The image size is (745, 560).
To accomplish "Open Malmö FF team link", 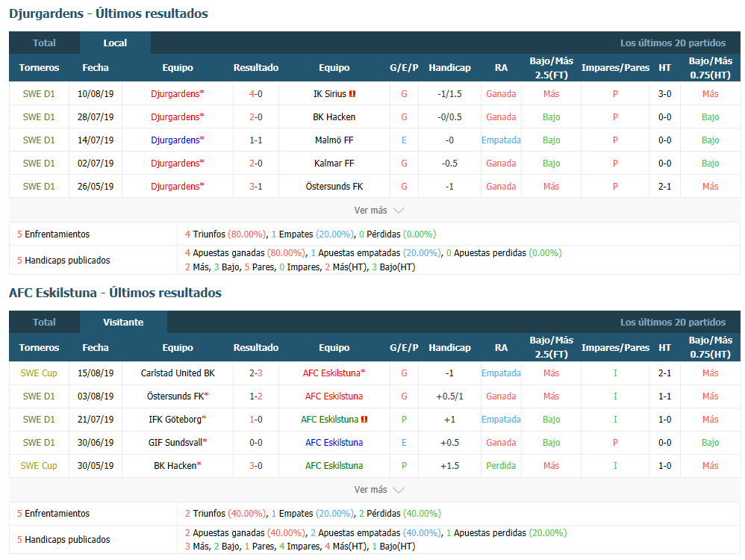I will tap(334, 140).
